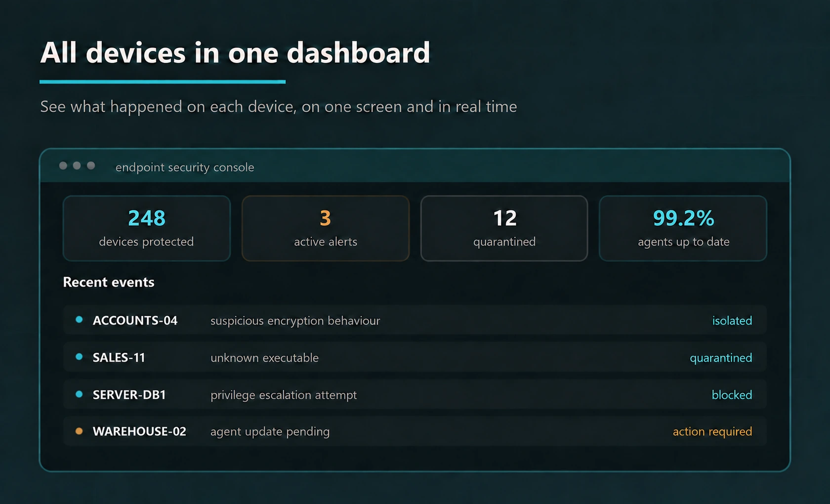Click the 99.2% agents up to date card
The width and height of the screenshot is (830, 504).
[683, 228]
